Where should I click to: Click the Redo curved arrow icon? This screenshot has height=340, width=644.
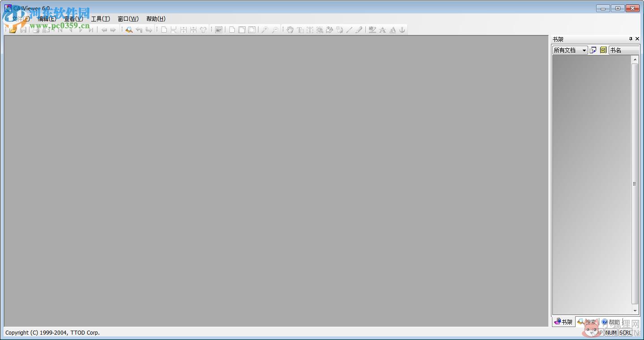coord(149,30)
